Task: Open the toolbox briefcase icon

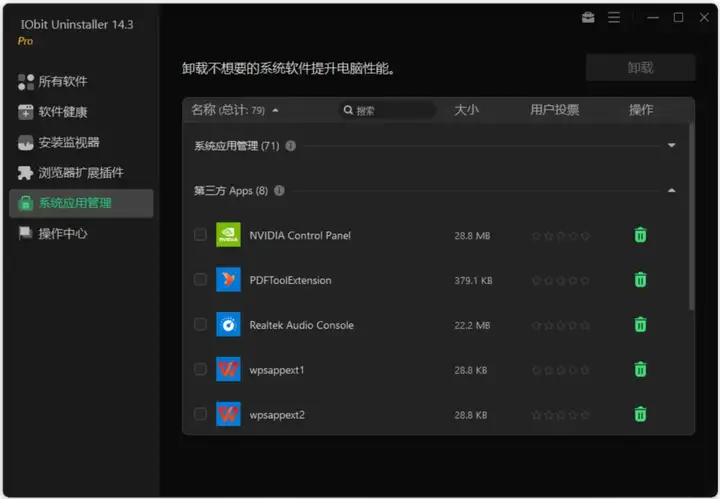Action: (588, 17)
